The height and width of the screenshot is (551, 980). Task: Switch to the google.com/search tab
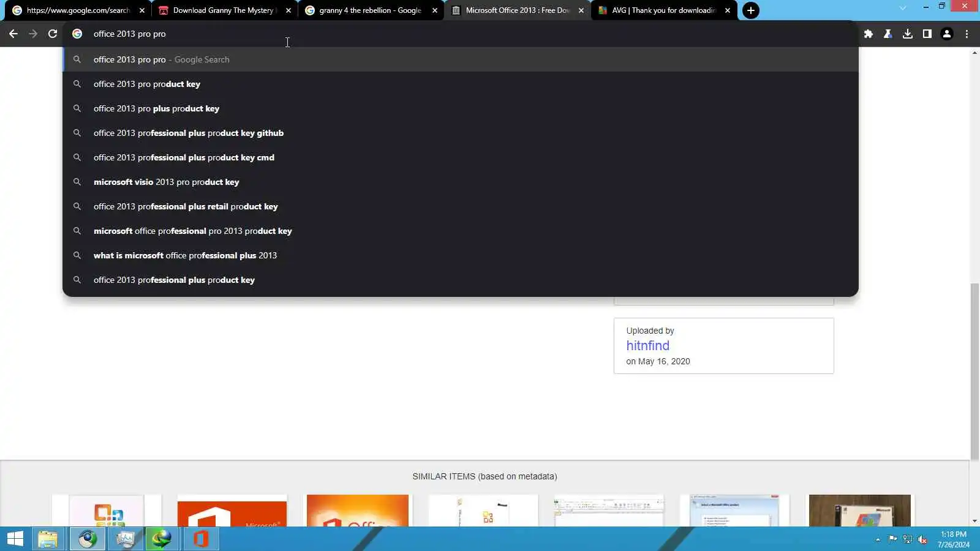point(78,10)
